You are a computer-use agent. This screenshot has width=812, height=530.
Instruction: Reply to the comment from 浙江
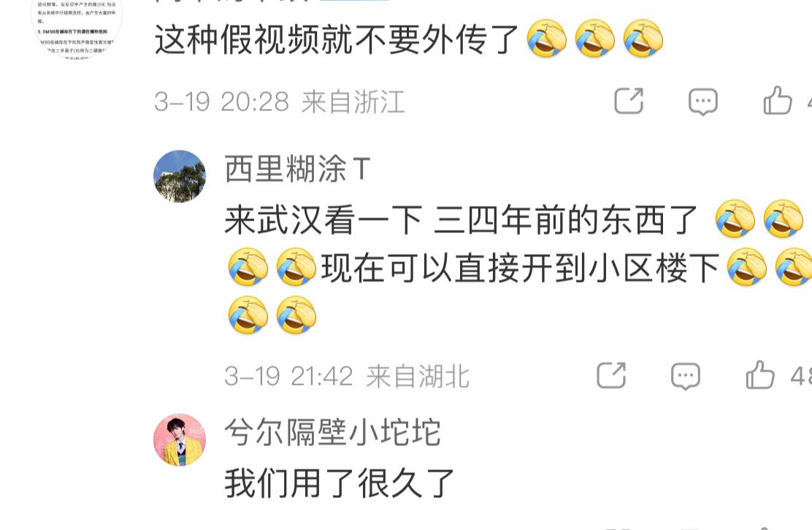click(702, 101)
